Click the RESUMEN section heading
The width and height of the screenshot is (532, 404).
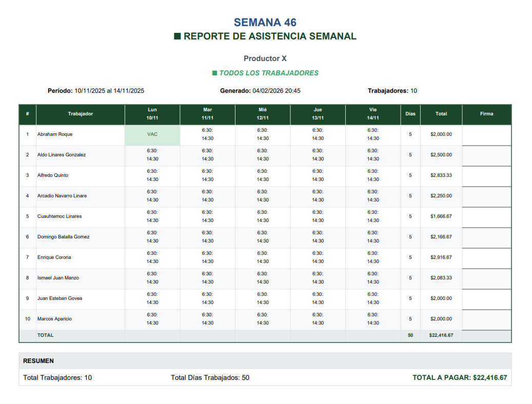point(38,361)
